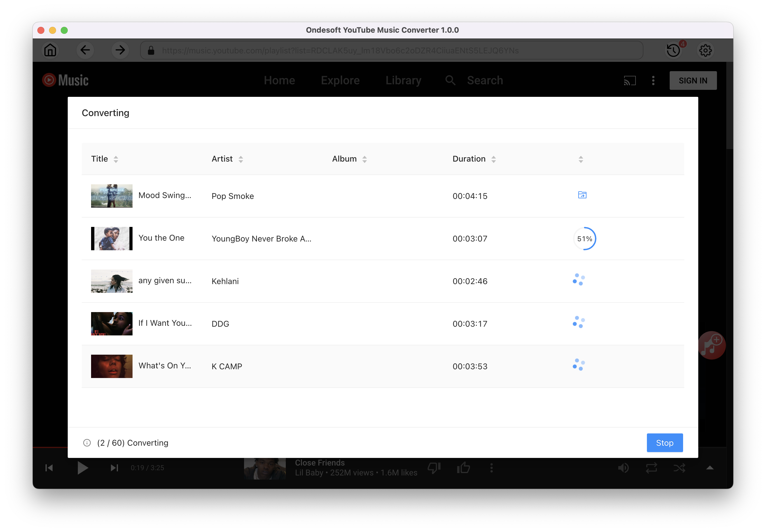
Task: Click the history/clock icon in top toolbar
Action: [674, 50]
